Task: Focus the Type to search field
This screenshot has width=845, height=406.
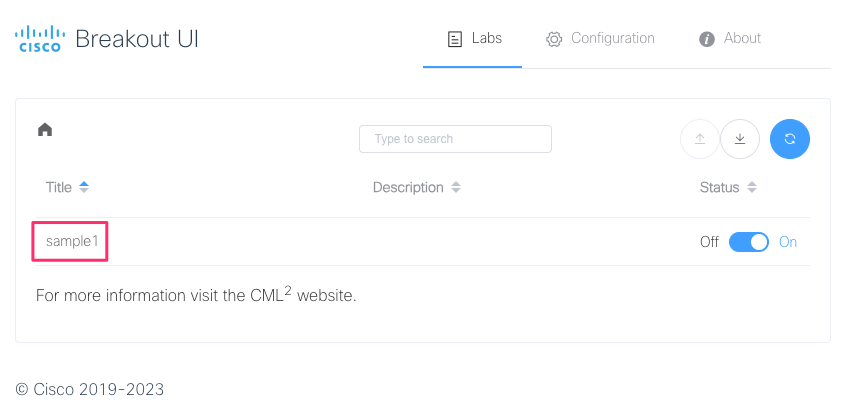Action: click(455, 139)
